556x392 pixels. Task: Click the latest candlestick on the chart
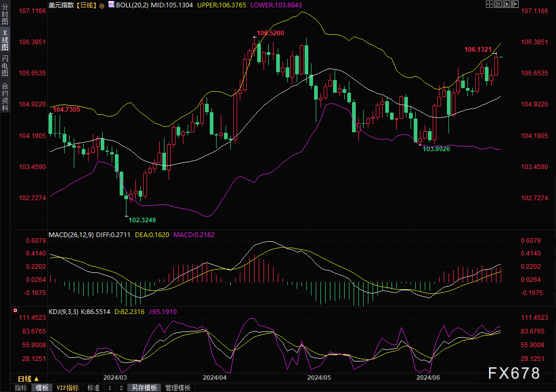[x=501, y=57]
